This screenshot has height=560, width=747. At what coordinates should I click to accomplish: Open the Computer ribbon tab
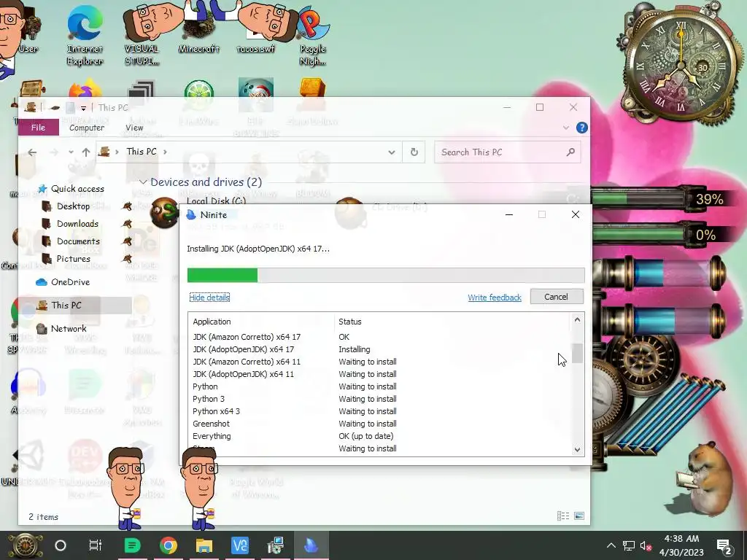pyautogui.click(x=87, y=128)
